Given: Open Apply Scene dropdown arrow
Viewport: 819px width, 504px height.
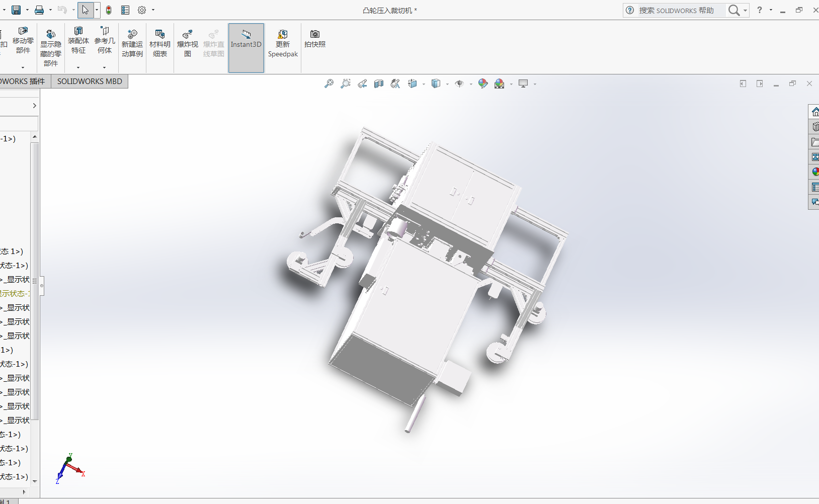Looking at the screenshot, I should [511, 84].
